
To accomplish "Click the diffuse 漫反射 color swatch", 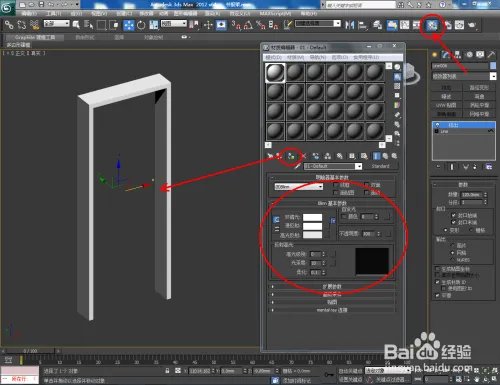I will click(312, 226).
